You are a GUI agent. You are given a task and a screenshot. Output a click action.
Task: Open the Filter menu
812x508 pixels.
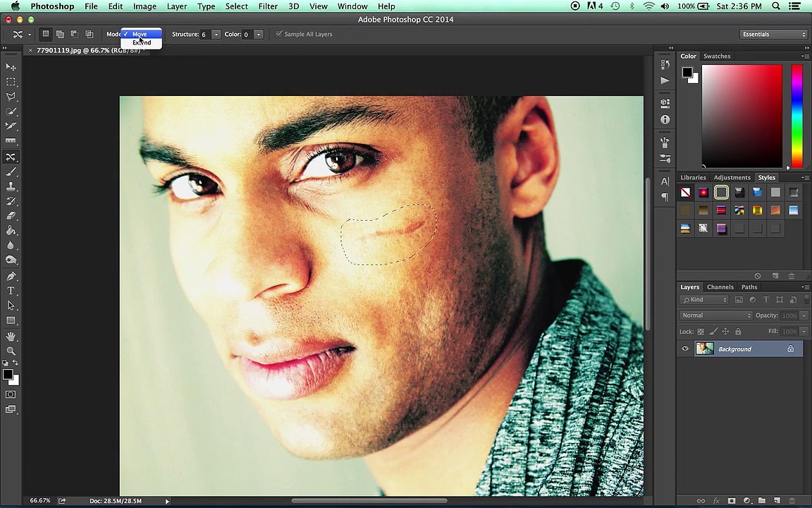(268, 6)
